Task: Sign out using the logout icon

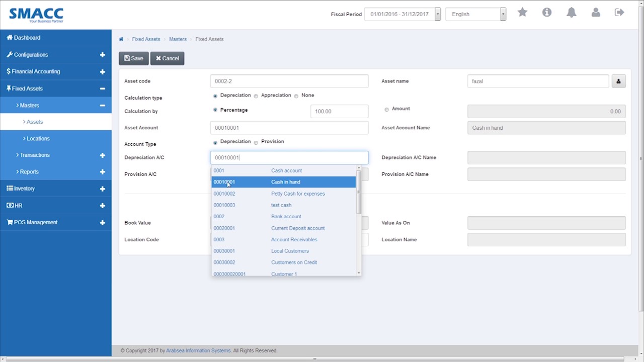Action: (619, 13)
